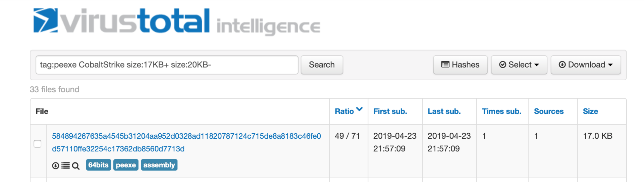Click the assembly tag badge

[159, 165]
